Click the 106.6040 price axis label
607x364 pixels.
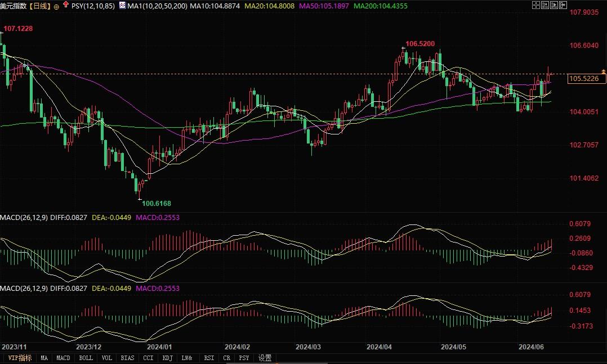pos(584,45)
